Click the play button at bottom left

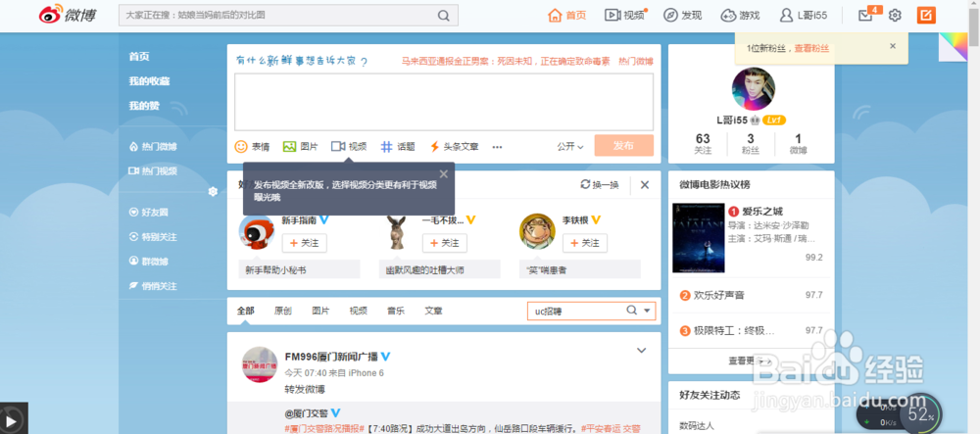point(10,419)
